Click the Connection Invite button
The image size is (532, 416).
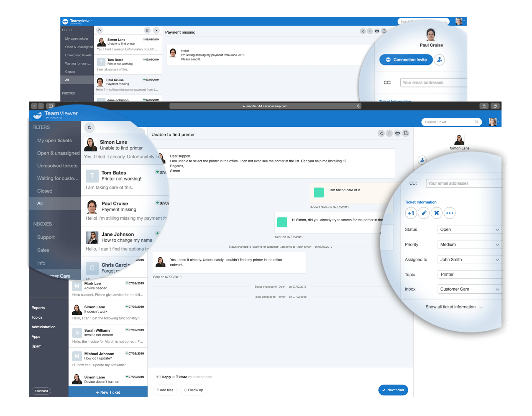(x=406, y=60)
